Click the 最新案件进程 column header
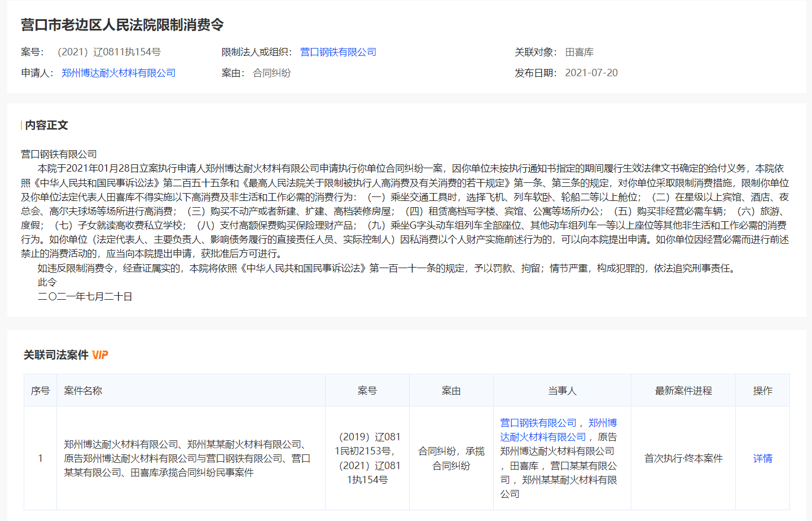 (683, 391)
